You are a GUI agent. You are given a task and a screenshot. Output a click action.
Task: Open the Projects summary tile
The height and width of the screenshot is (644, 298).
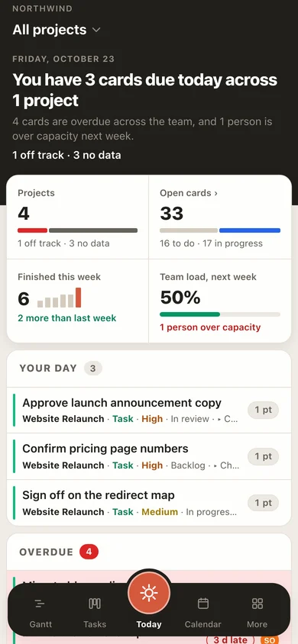(x=78, y=217)
